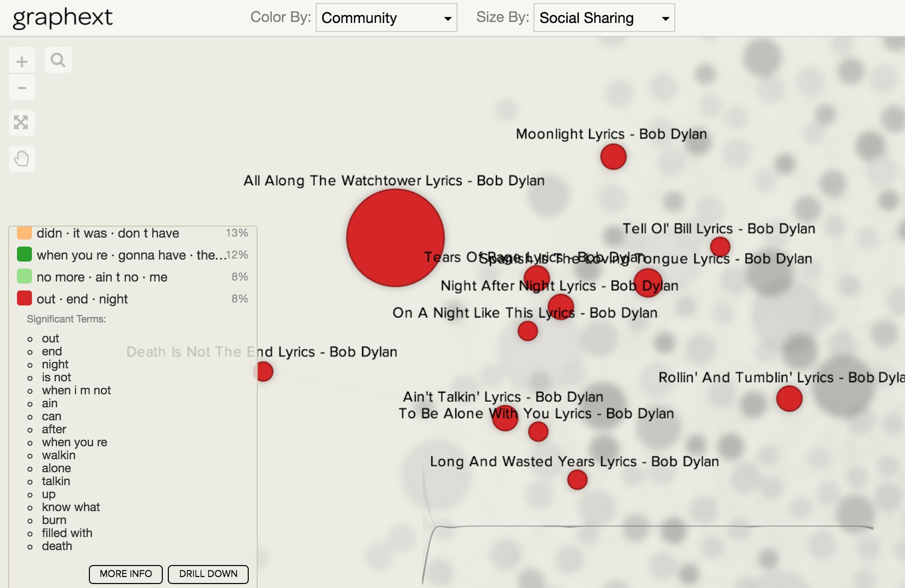The height and width of the screenshot is (588, 905).
Task: Click the significant term 'death'
Action: (x=57, y=546)
